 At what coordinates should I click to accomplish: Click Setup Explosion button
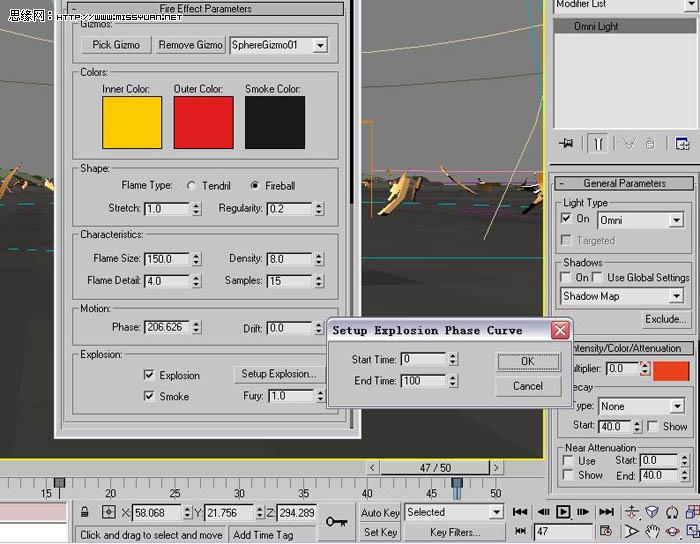pyautogui.click(x=279, y=374)
